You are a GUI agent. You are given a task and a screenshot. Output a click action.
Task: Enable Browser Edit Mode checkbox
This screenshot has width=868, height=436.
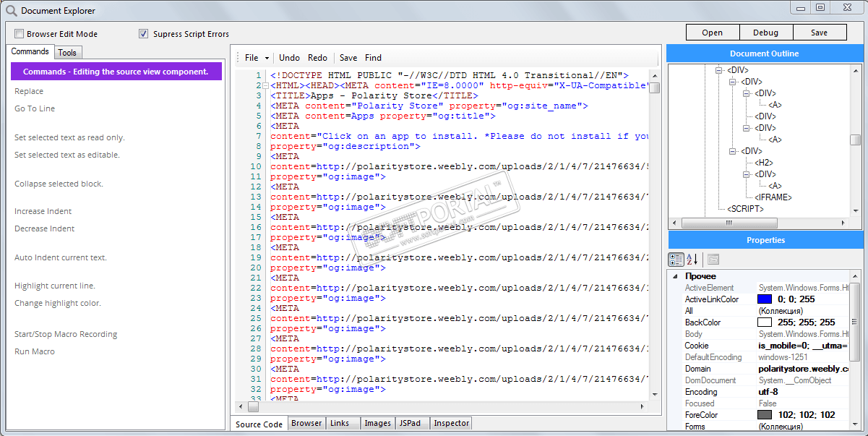tap(19, 33)
